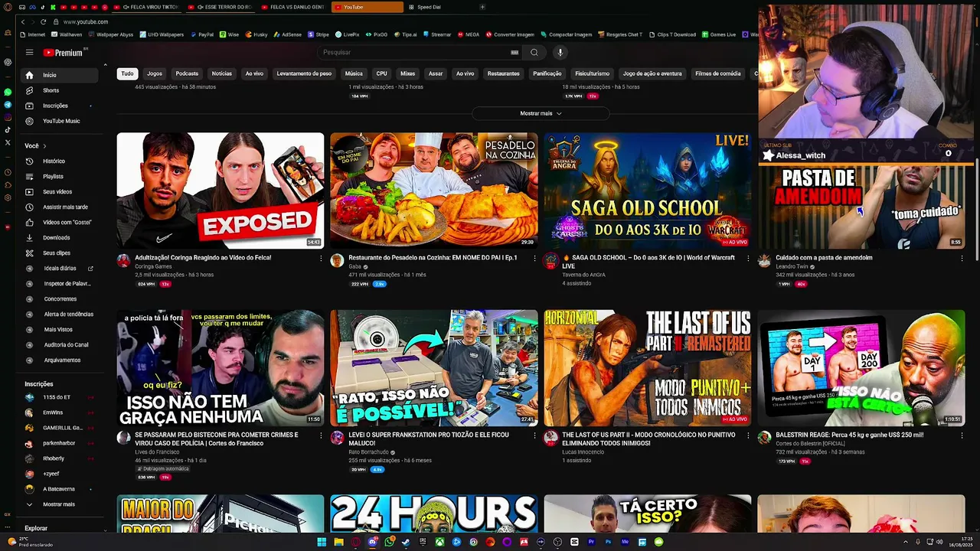Go back with the browser back arrow
The width and height of the screenshot is (980, 551).
pos(23,21)
